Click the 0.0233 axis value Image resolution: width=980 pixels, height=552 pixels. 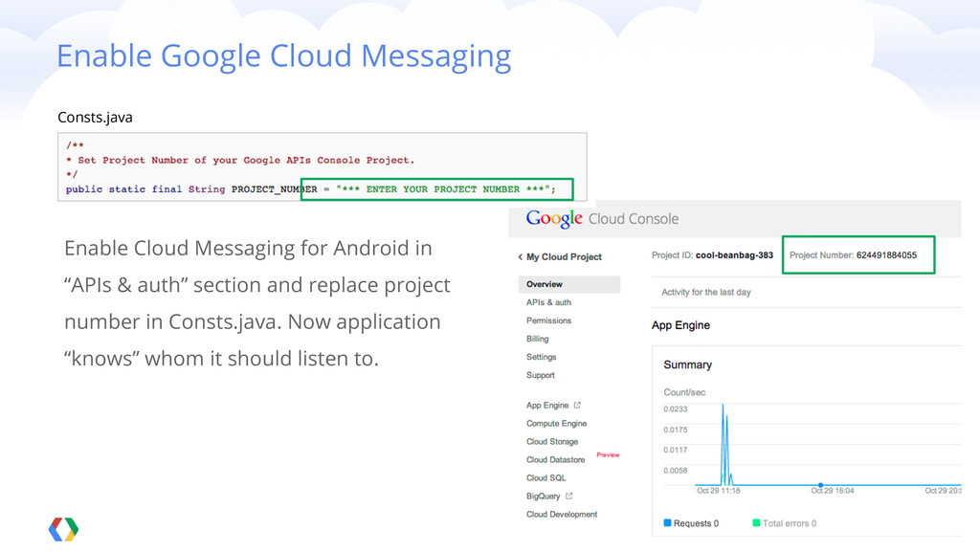675,409
